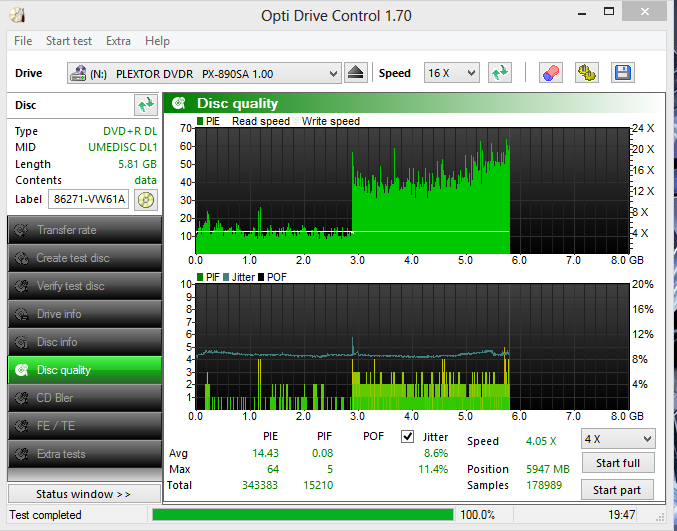Click the PIF average 0.08

(x=323, y=453)
